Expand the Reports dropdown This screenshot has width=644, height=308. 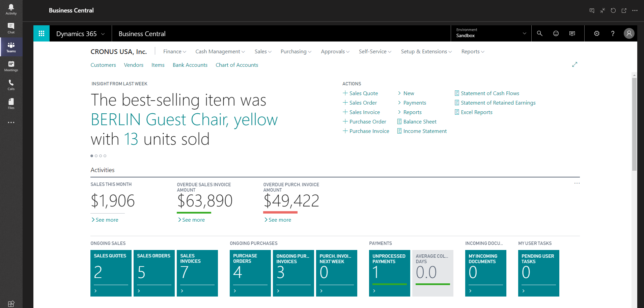pyautogui.click(x=472, y=51)
